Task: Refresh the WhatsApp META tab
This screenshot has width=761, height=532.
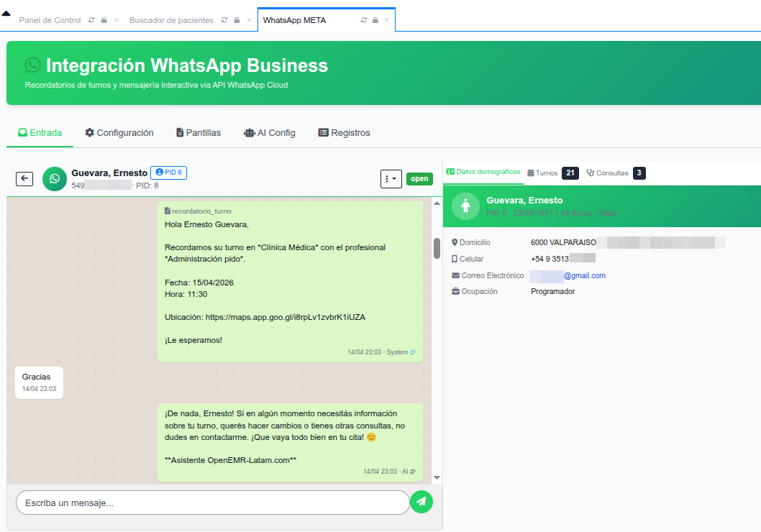Action: click(364, 20)
